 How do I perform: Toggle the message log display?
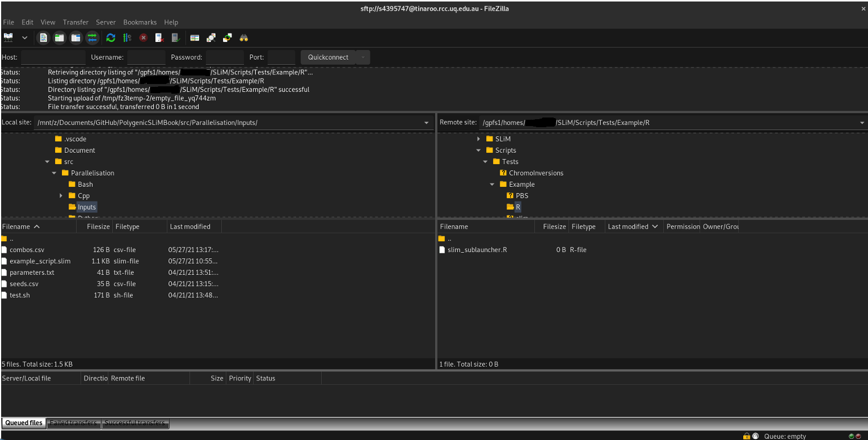pos(43,37)
